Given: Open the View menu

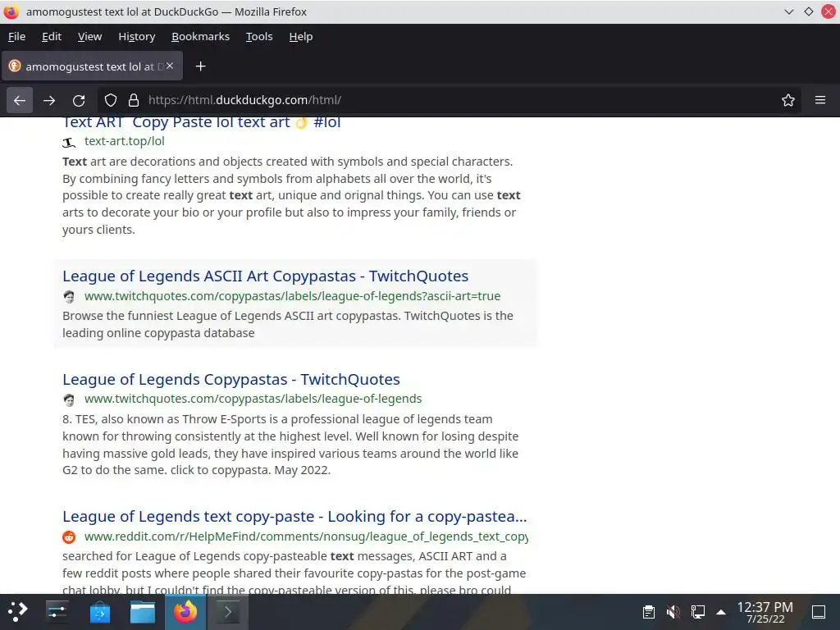Looking at the screenshot, I should point(89,36).
